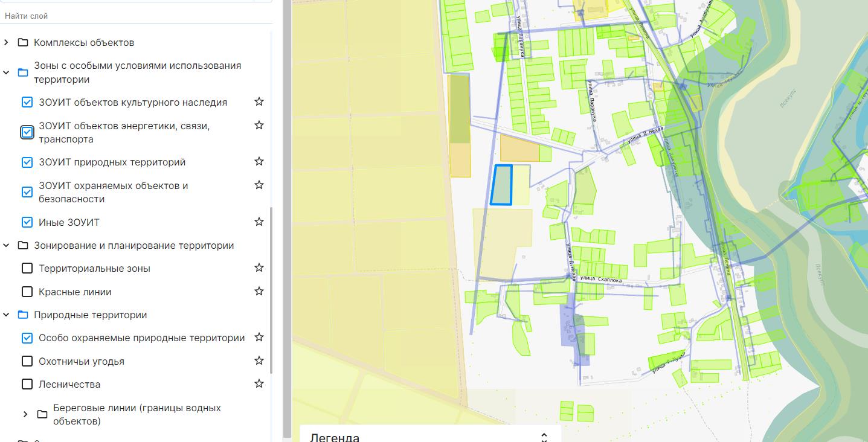Uncheck ЗОУИТ объектов энергетики, связи, транспорта
868x442 pixels.
pos(27,132)
